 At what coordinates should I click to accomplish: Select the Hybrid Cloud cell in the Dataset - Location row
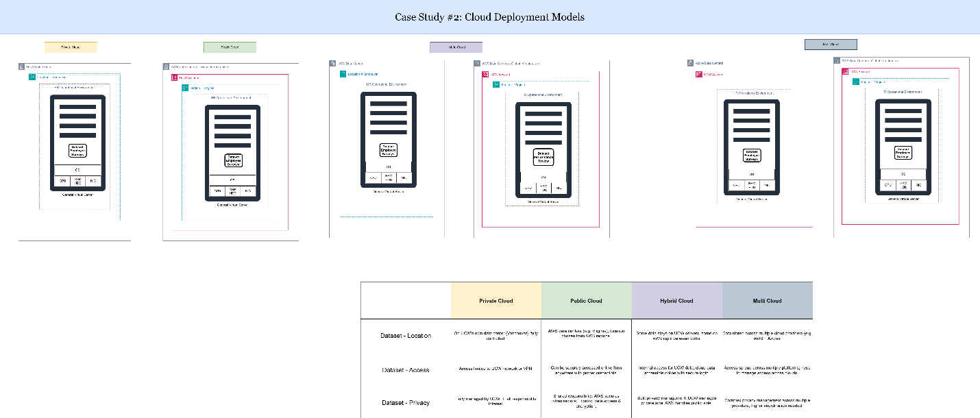[x=677, y=336]
